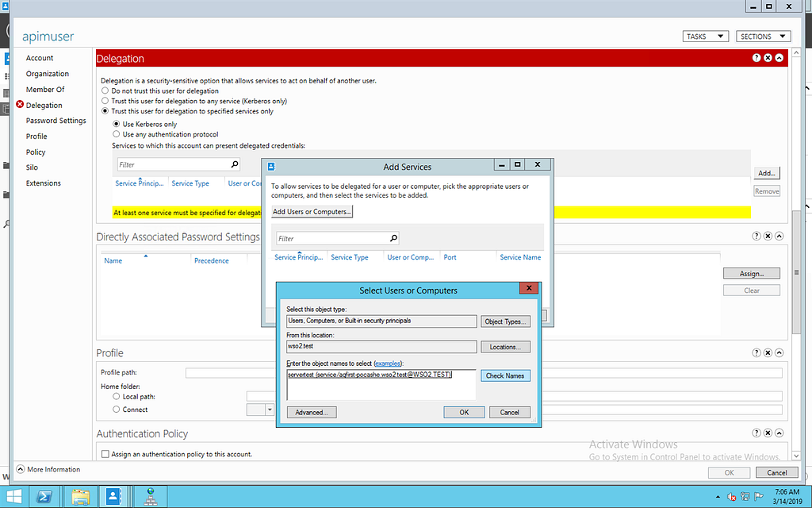Open PowerShell from the taskbar

44,497
